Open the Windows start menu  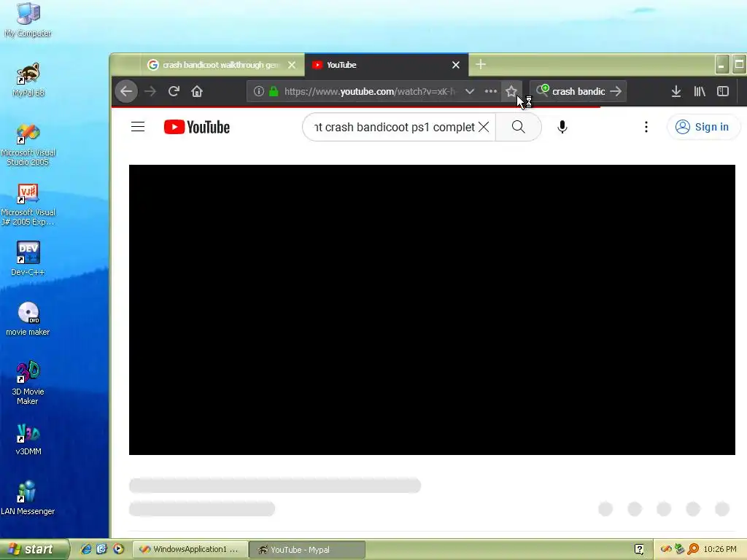pos(34,549)
